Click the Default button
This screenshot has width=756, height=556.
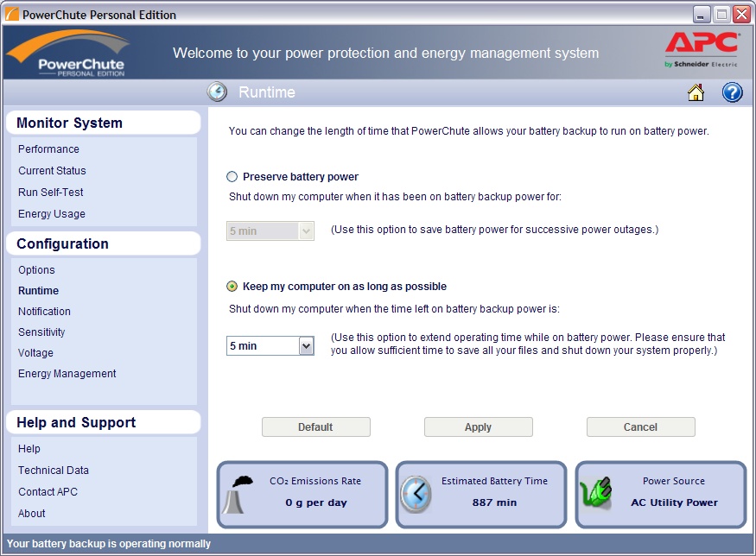pyautogui.click(x=316, y=426)
